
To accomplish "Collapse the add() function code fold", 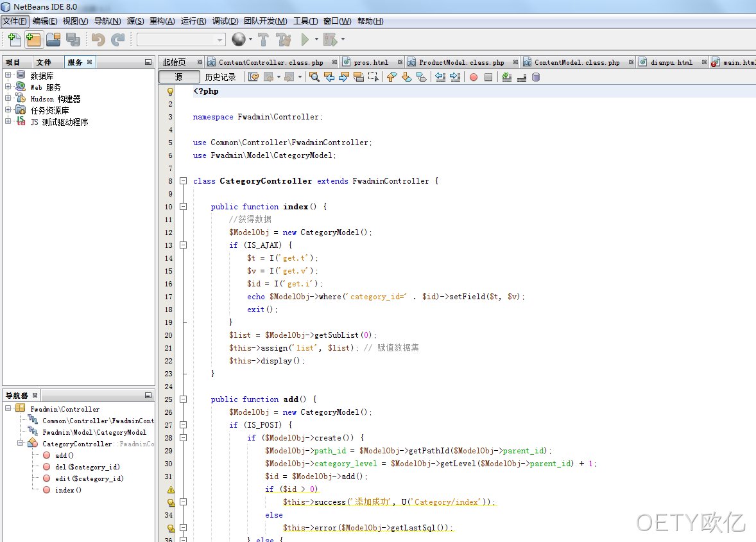I will coord(183,399).
